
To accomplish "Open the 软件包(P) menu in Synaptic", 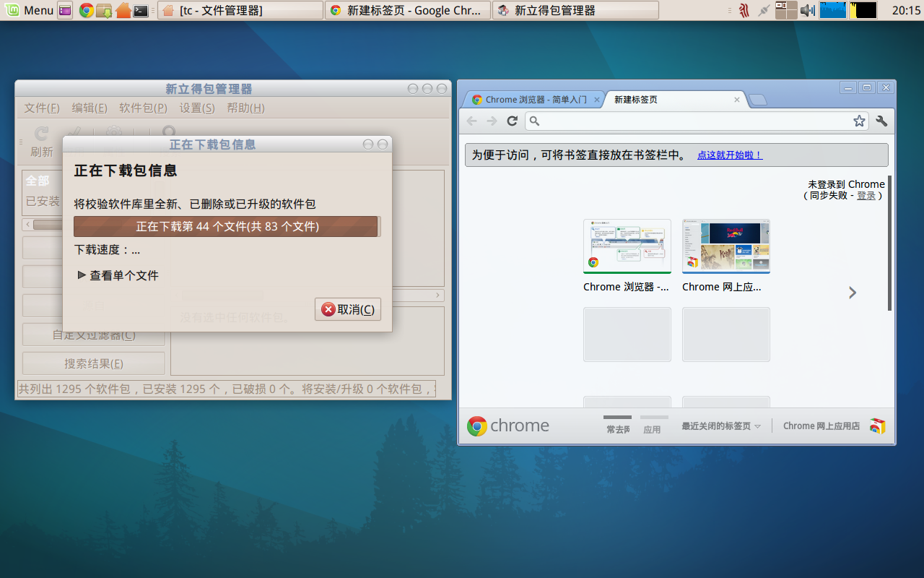I will tap(143, 108).
